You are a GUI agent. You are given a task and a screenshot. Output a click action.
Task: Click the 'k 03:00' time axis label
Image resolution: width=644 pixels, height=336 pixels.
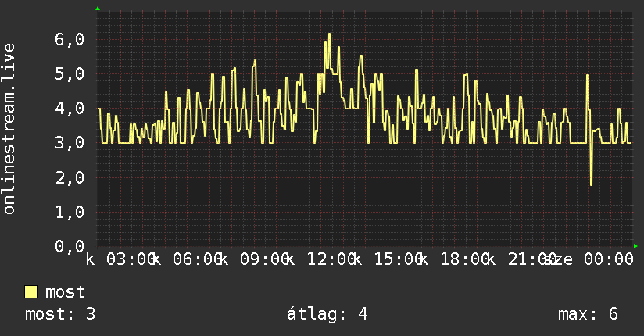(x=120, y=259)
